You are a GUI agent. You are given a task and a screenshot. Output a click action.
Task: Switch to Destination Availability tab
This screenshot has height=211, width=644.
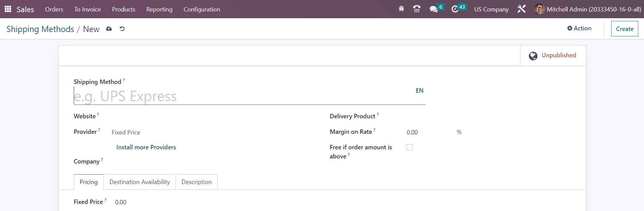click(139, 182)
